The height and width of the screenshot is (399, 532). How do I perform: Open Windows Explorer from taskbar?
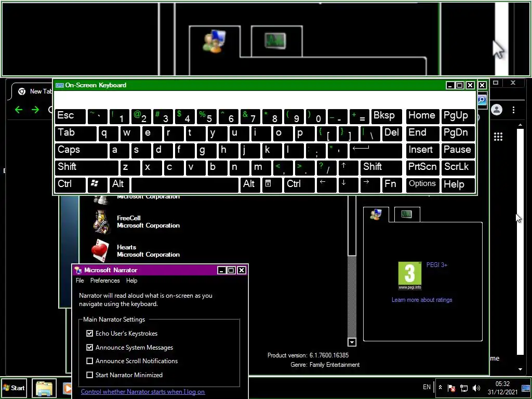(44, 388)
